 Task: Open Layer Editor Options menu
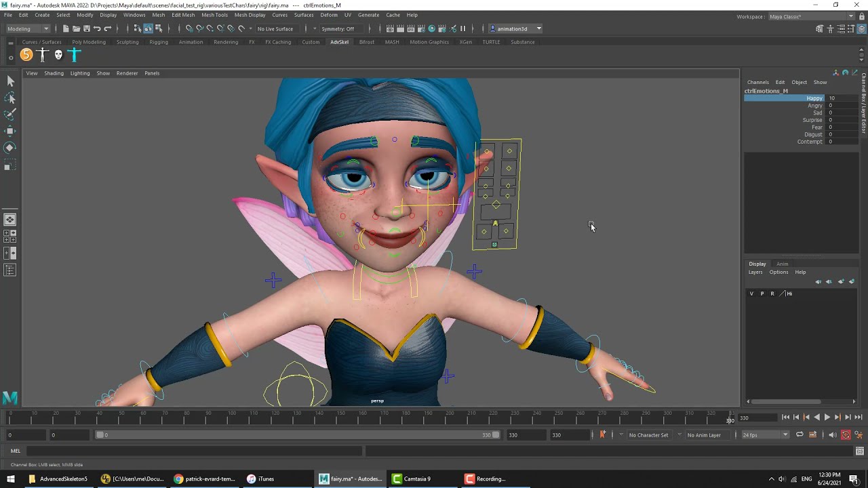pos(778,272)
